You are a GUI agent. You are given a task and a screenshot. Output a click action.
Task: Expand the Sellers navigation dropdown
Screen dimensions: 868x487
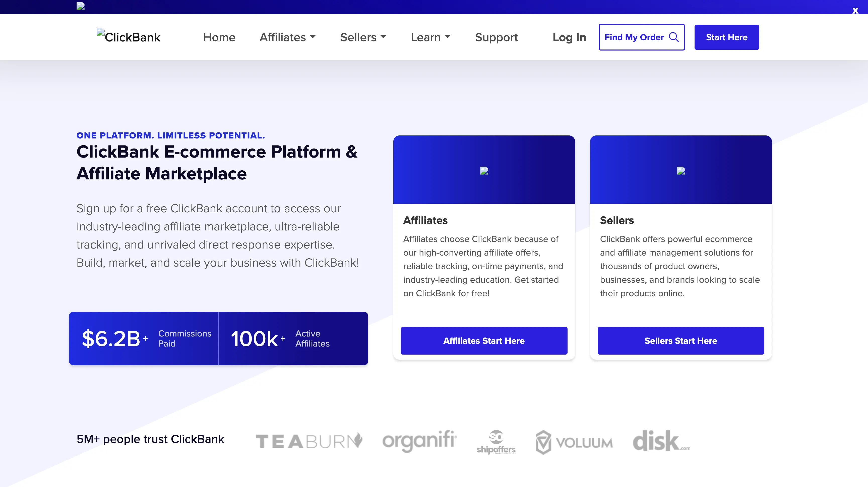[363, 37]
